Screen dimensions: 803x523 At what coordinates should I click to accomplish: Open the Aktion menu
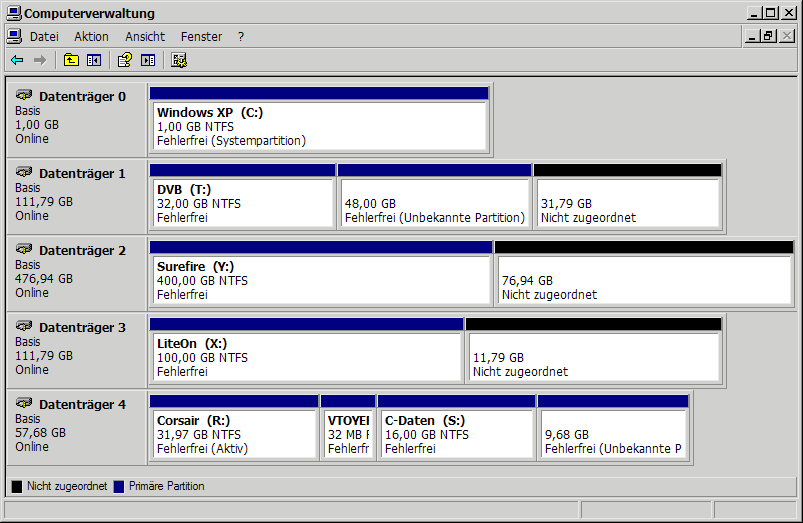pos(91,37)
